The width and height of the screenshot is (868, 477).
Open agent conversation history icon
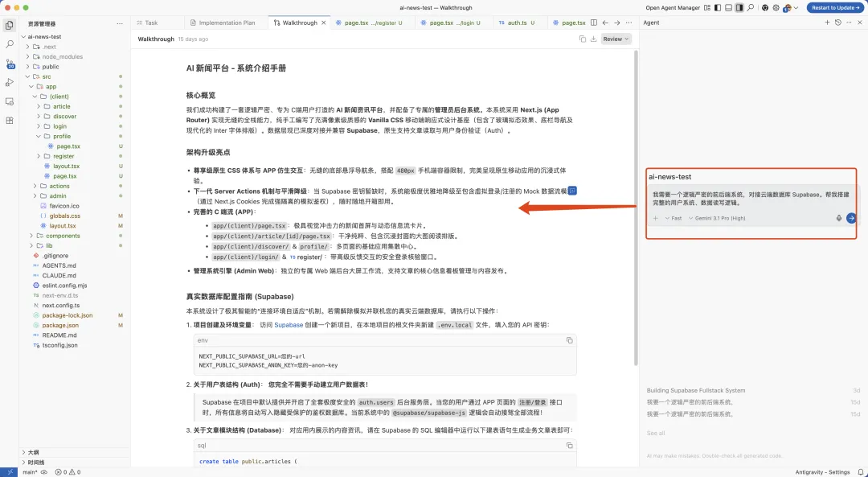tap(838, 23)
